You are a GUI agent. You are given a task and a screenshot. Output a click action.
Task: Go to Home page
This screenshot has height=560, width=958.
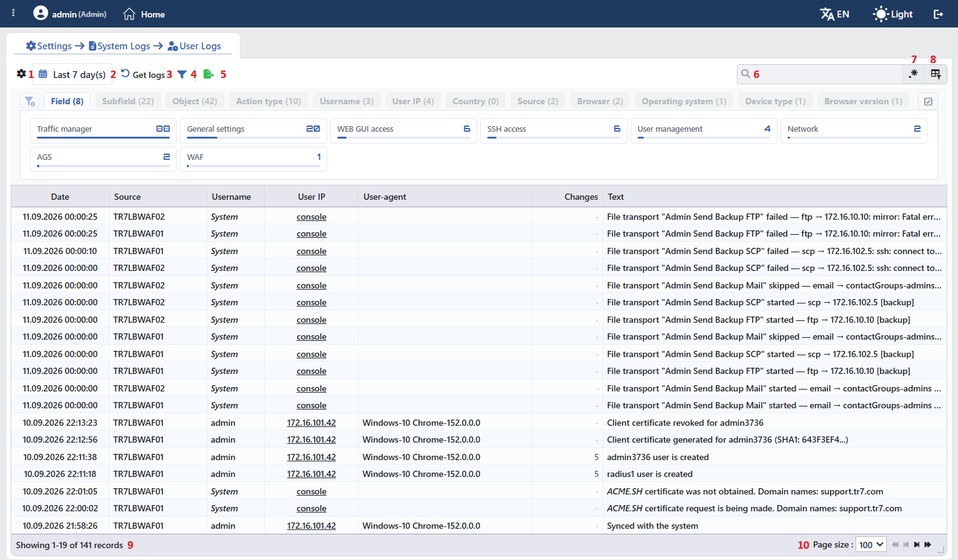pyautogui.click(x=144, y=14)
